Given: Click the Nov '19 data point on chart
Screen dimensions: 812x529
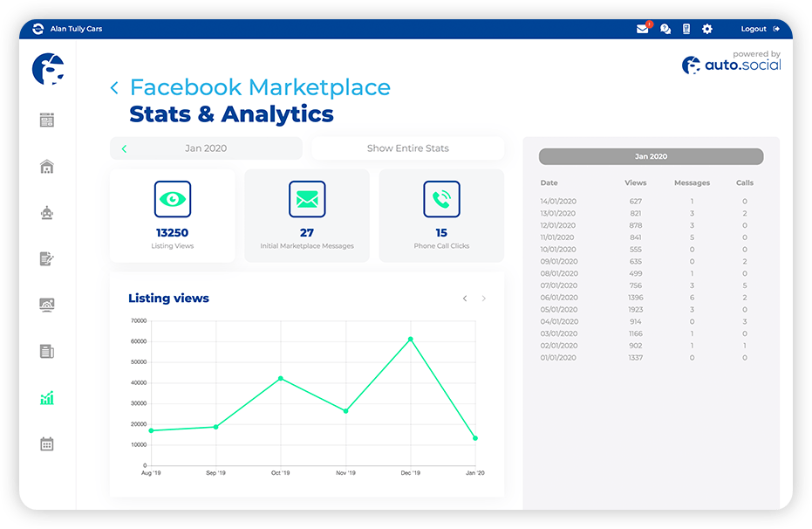Looking at the screenshot, I should [346, 411].
